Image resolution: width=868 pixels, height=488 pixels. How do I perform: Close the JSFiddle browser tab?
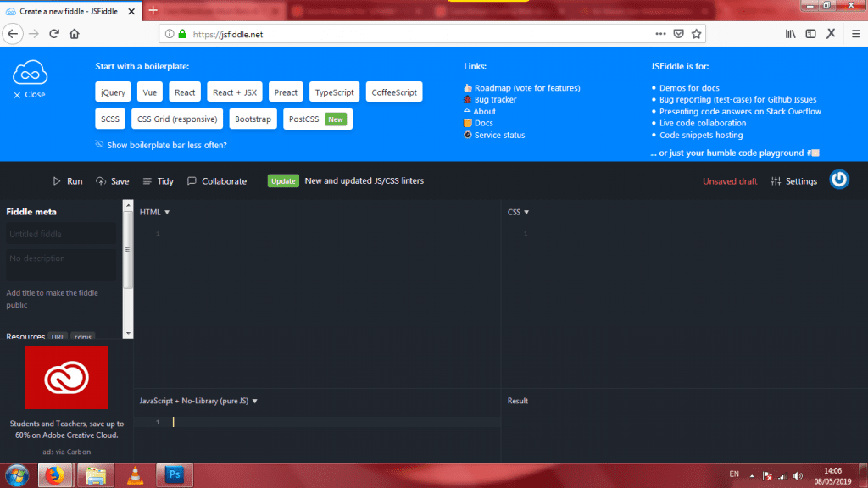[131, 11]
